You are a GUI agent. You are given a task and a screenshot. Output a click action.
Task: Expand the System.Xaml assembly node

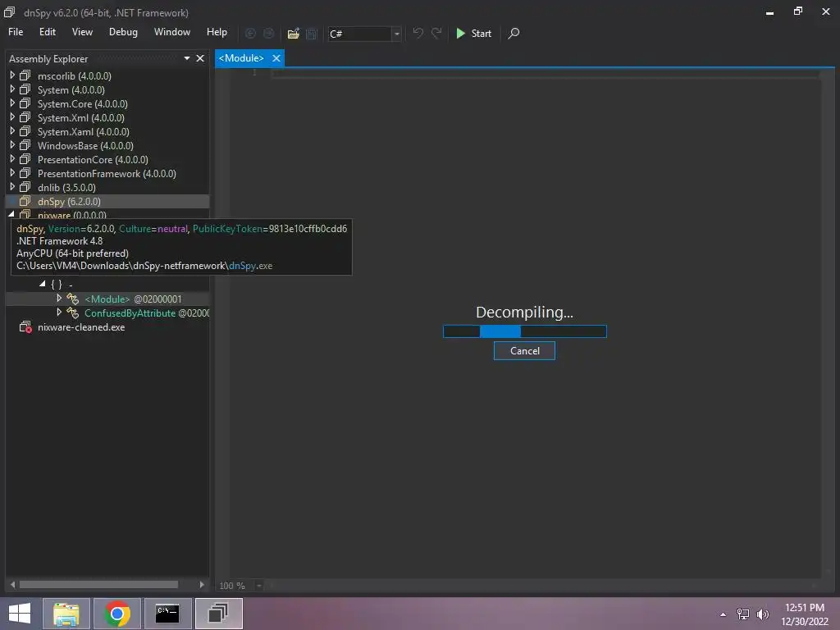pyautogui.click(x=12, y=131)
